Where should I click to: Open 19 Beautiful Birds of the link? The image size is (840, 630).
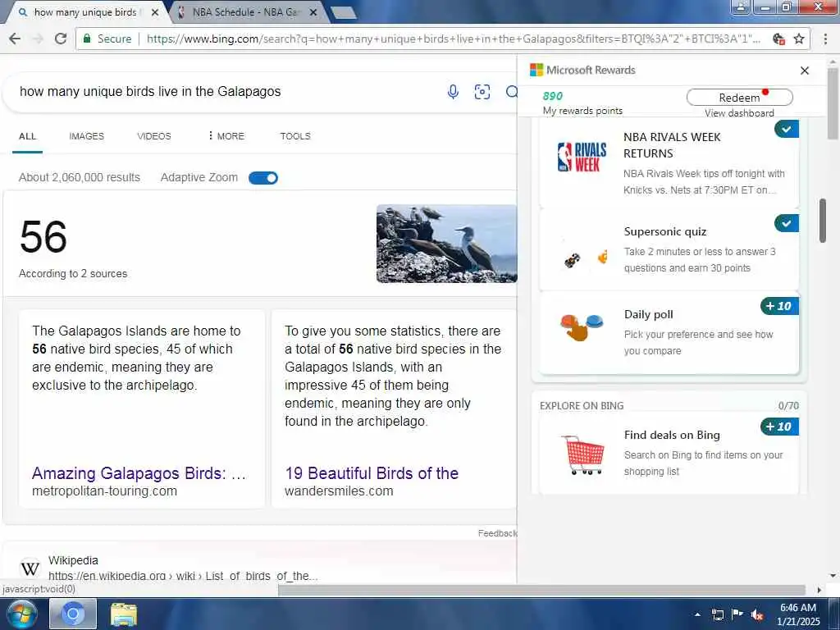[x=372, y=473]
